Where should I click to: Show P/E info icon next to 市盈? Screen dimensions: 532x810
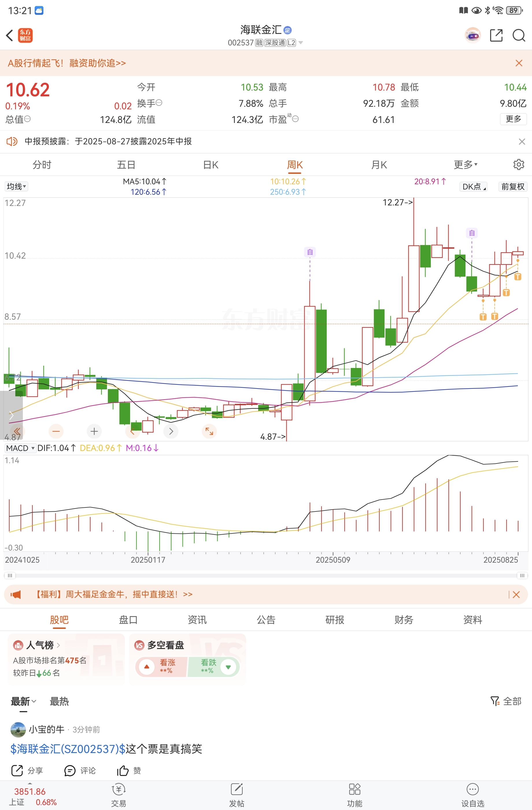tap(295, 119)
